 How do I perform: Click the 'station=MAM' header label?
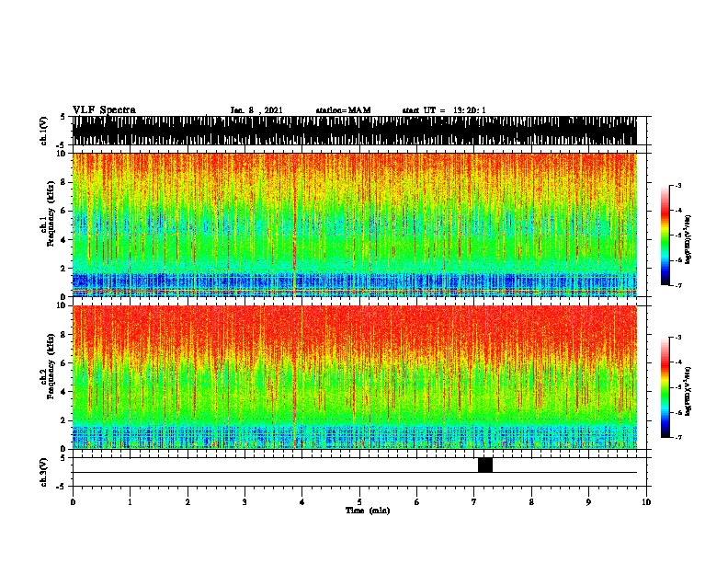pyautogui.click(x=343, y=110)
